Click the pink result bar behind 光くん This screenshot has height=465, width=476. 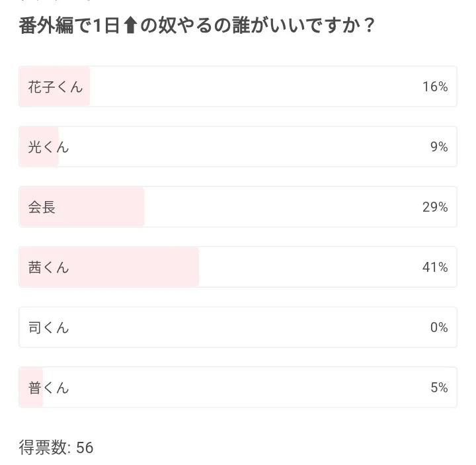pos(40,147)
